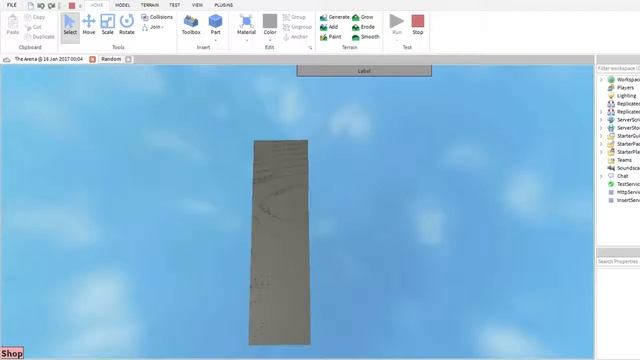640x360 pixels.
Task: Choose the Move tool
Action: pyautogui.click(x=89, y=24)
